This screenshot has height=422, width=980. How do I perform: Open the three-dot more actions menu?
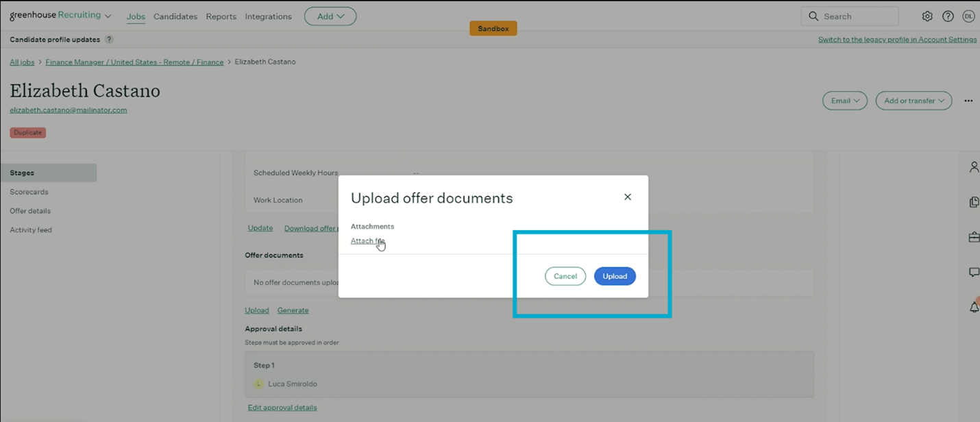click(968, 101)
